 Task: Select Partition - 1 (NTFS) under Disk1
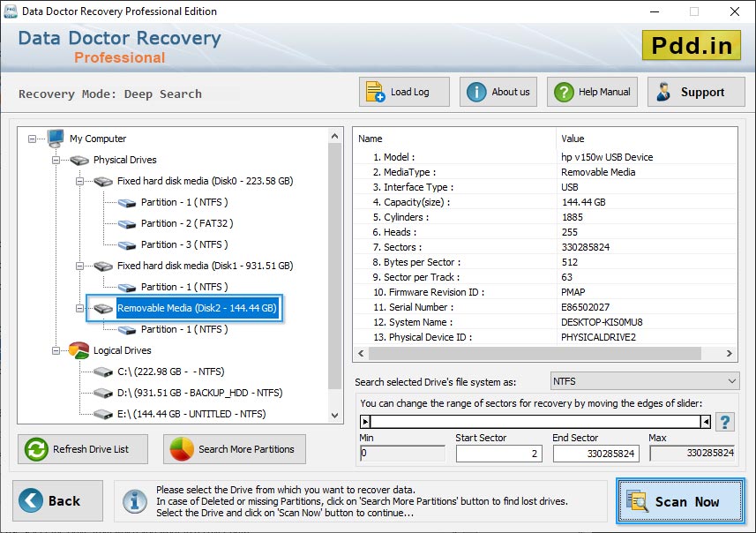[184, 287]
